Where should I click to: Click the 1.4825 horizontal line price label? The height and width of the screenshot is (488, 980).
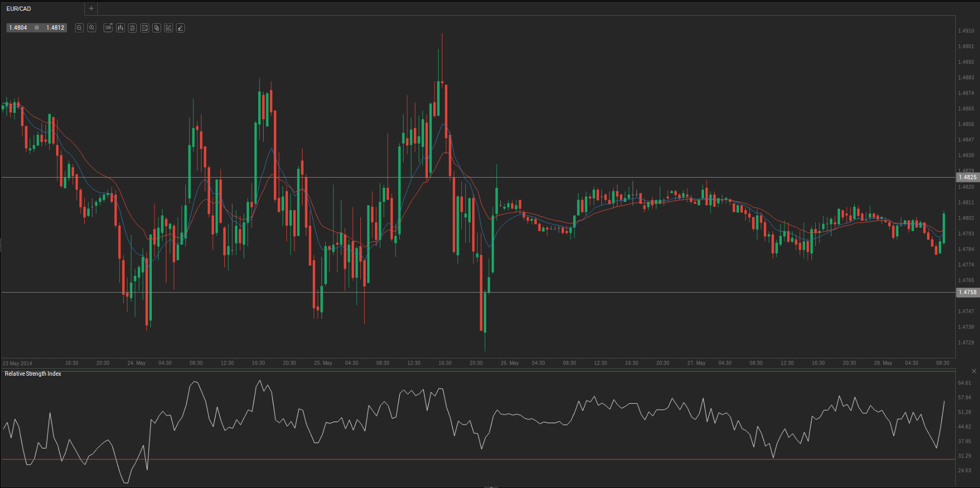(x=967, y=177)
